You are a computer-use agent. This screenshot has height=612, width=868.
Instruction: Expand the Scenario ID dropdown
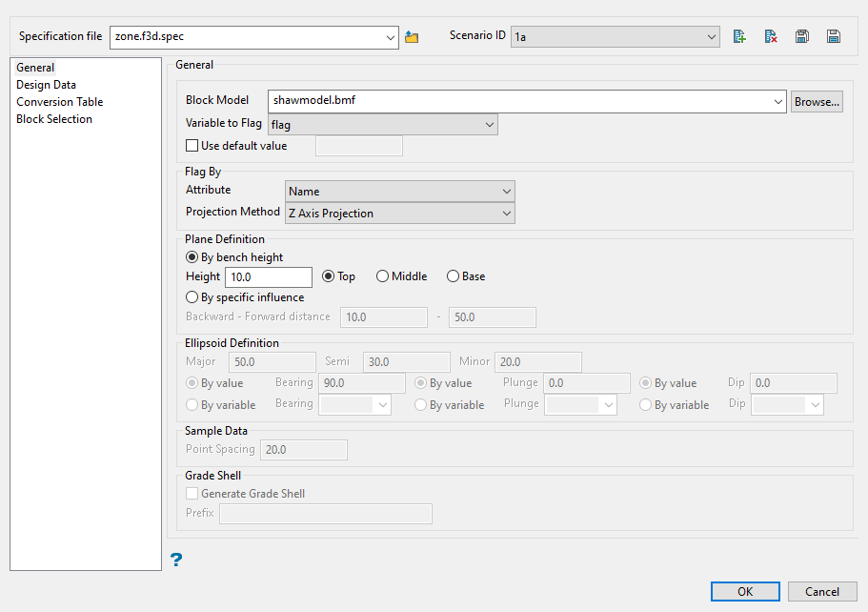coord(616,37)
